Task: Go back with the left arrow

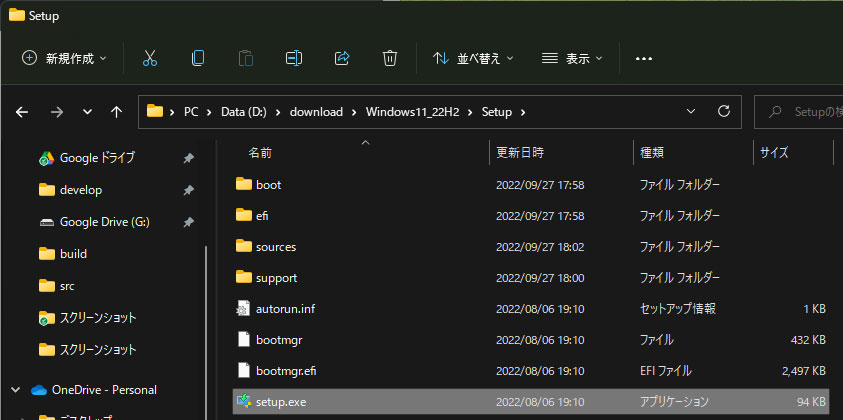Action: pos(22,112)
